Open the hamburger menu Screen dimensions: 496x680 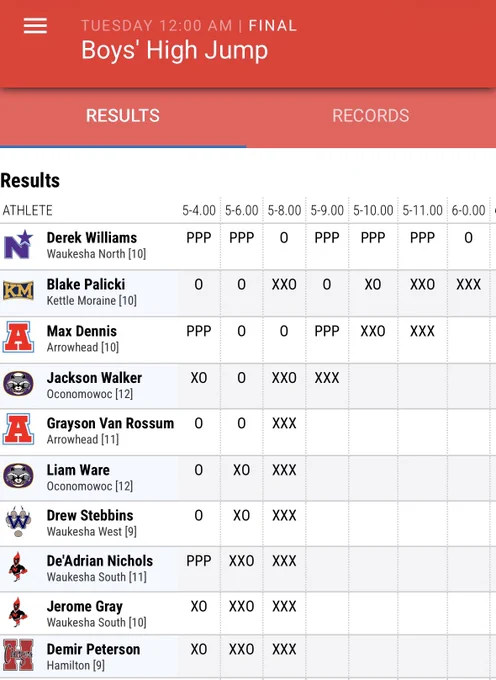click(x=35, y=26)
